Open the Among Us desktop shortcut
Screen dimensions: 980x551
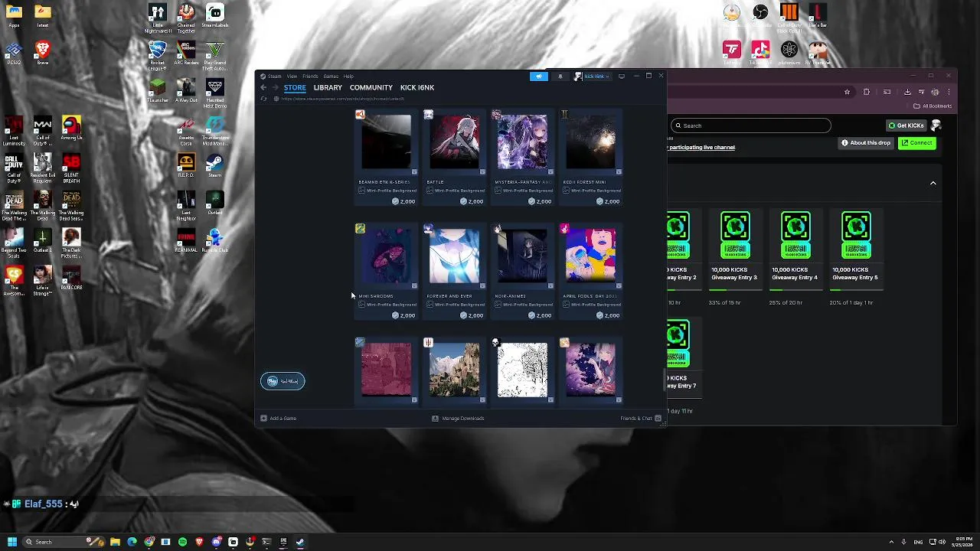71,129
